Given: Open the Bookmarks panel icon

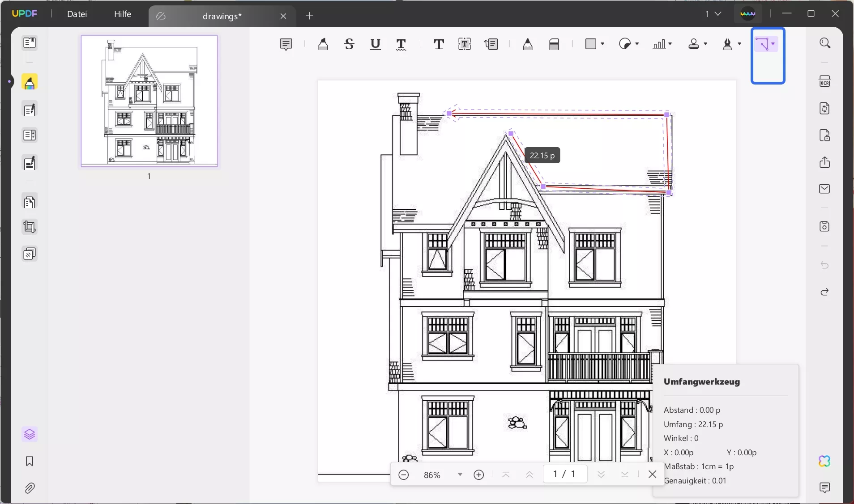Looking at the screenshot, I should pos(30,461).
